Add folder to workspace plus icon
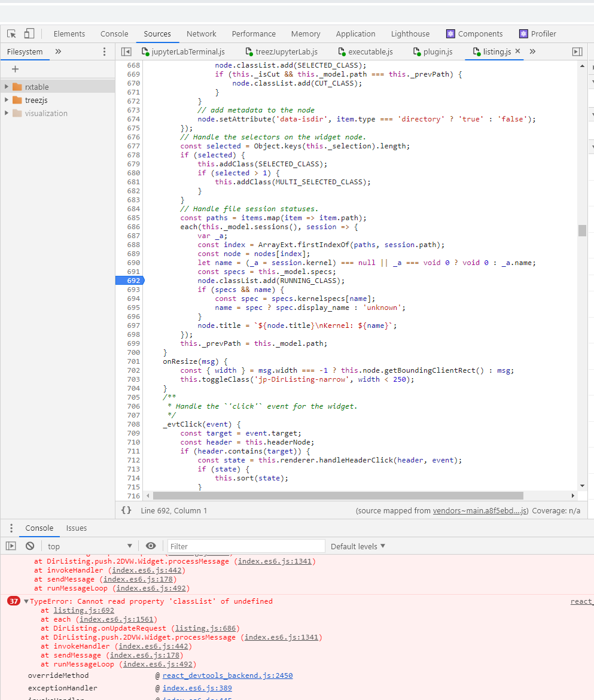The width and height of the screenshot is (594, 700). 15,69
